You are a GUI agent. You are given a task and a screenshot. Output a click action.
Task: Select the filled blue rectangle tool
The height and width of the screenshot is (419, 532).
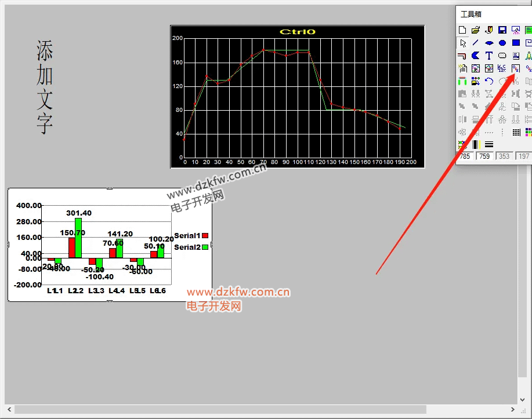click(516, 43)
